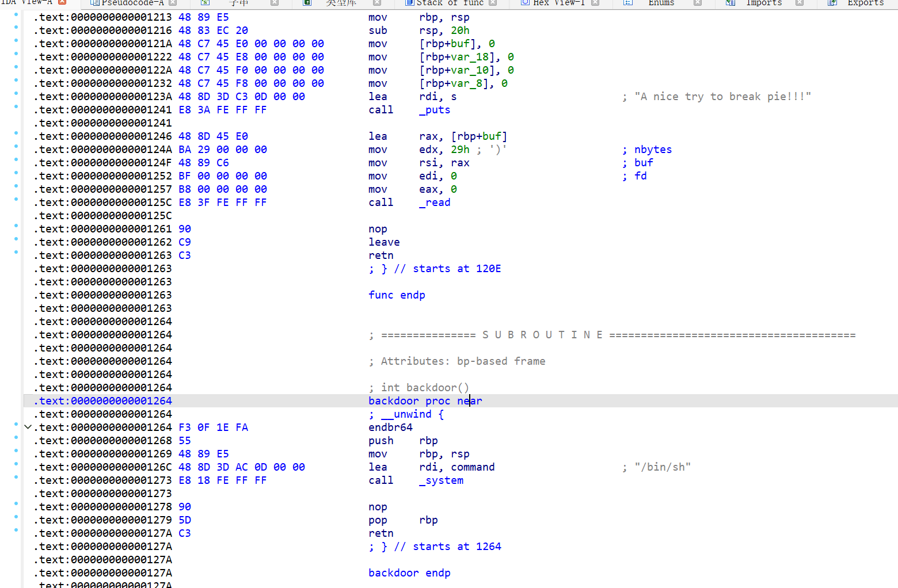Viewport: 898px width, 588px height.
Task: Click the 29h value in mov edx
Action: 460,150
